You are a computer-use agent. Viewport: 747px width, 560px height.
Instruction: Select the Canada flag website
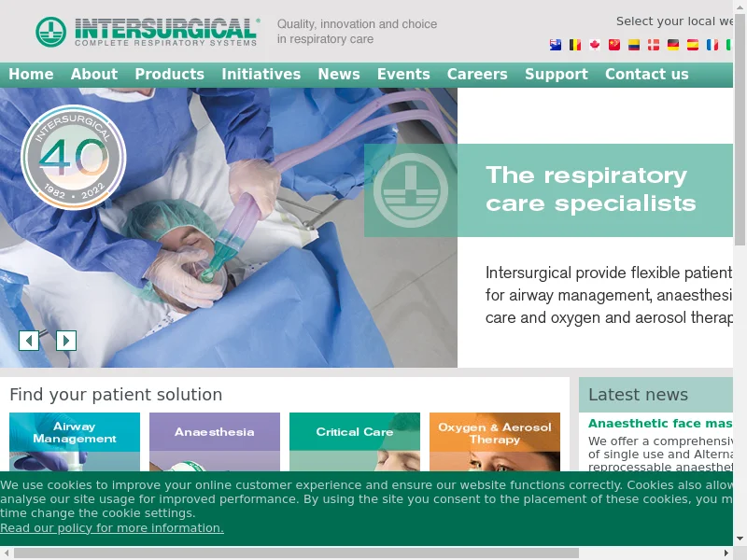(595, 45)
